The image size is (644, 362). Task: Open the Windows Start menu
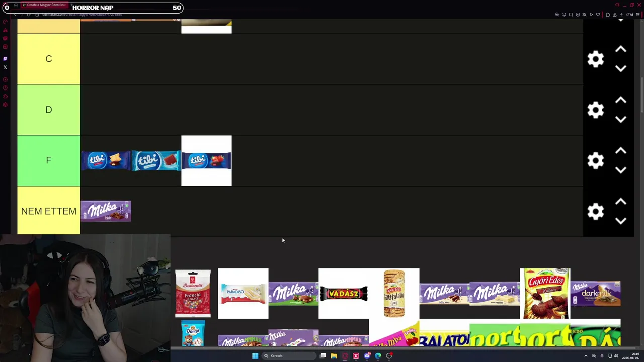(x=255, y=356)
